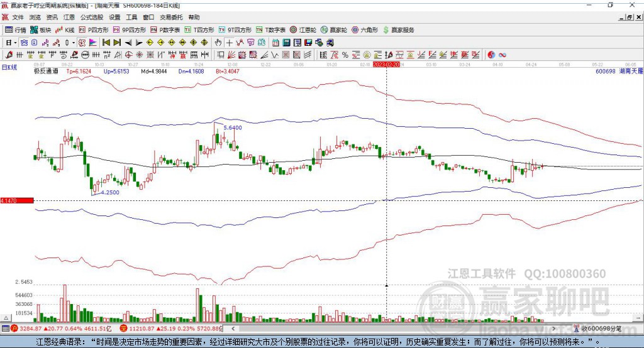The width and height of the screenshot is (644, 348).
Task: Click the 11210.87 Shenzhen index status entry
Action: tap(171, 329)
